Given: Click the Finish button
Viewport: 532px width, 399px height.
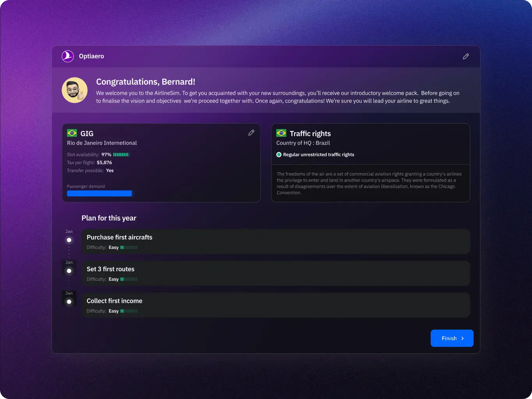Looking at the screenshot, I should [452, 338].
